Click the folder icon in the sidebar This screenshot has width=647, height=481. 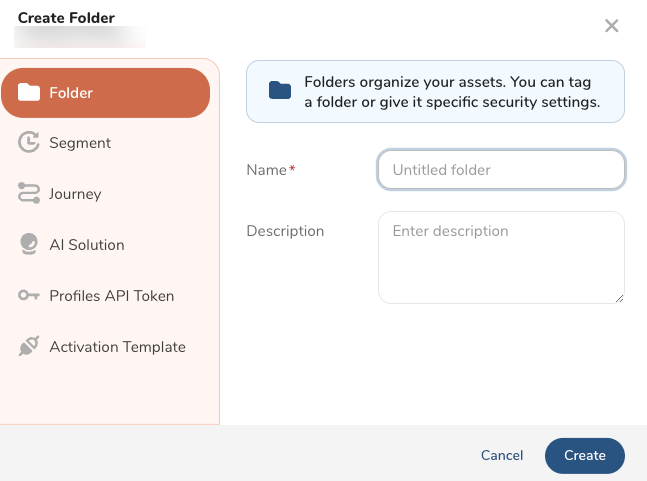pos(29,93)
